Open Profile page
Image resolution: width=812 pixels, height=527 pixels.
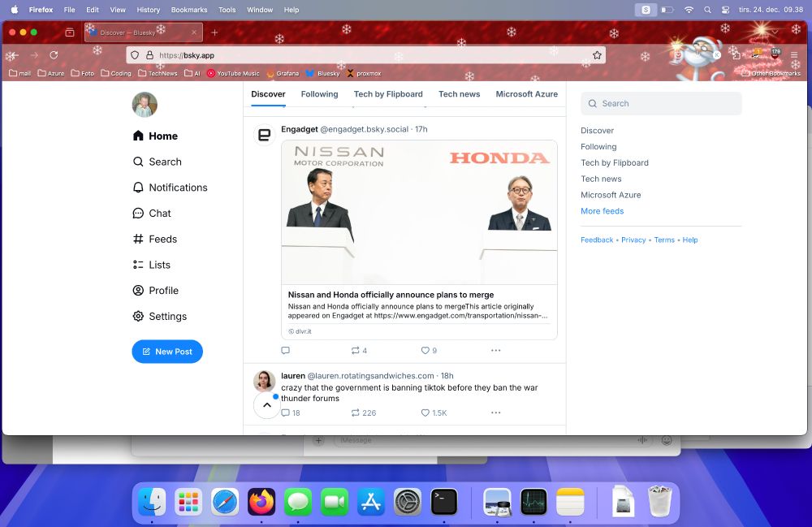click(x=155, y=291)
